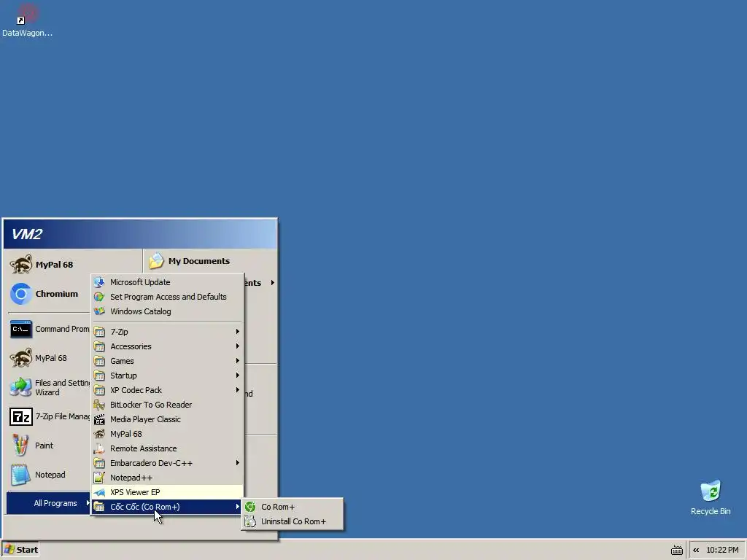747x560 pixels.
Task: Expand hidden tray icons chevron
Action: (696, 550)
